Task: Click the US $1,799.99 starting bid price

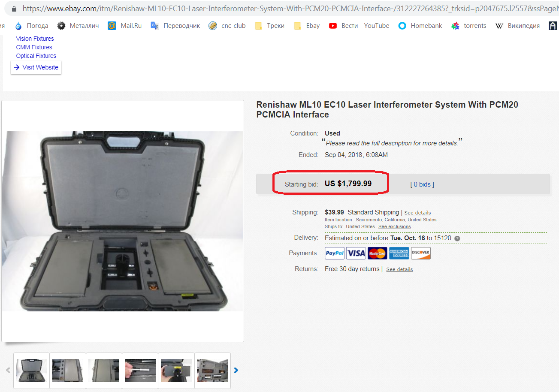Action: click(348, 184)
